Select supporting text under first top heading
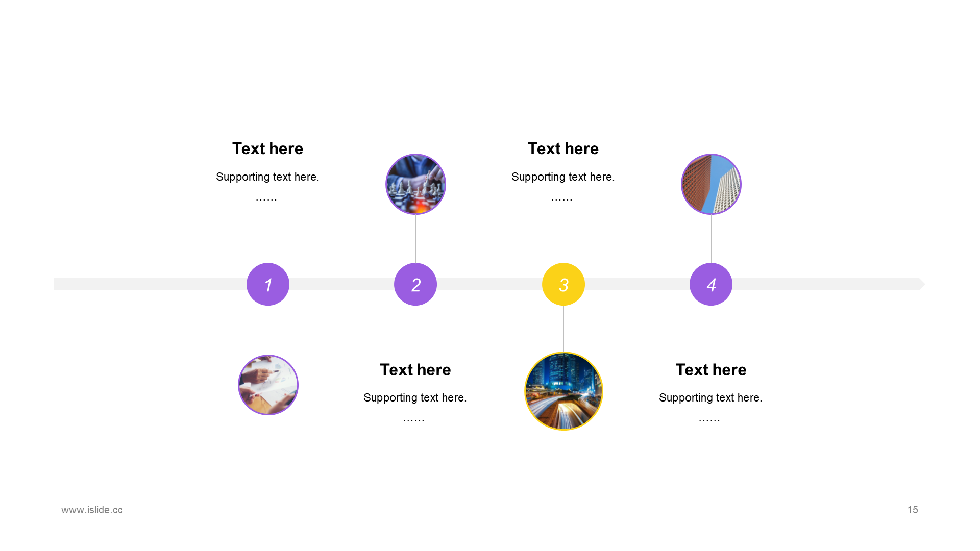The height and width of the screenshot is (551, 980). (267, 177)
